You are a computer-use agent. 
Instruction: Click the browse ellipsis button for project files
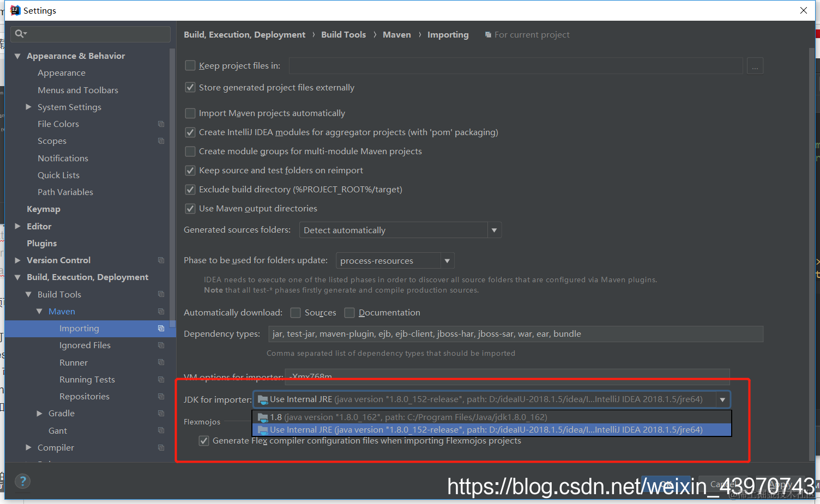coord(755,65)
